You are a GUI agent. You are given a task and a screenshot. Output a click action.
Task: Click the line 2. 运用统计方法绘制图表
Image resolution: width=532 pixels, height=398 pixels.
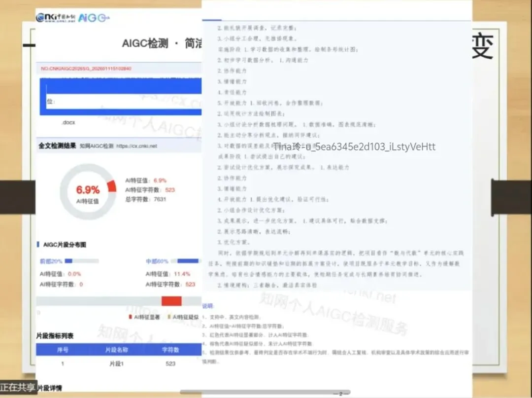pos(251,113)
